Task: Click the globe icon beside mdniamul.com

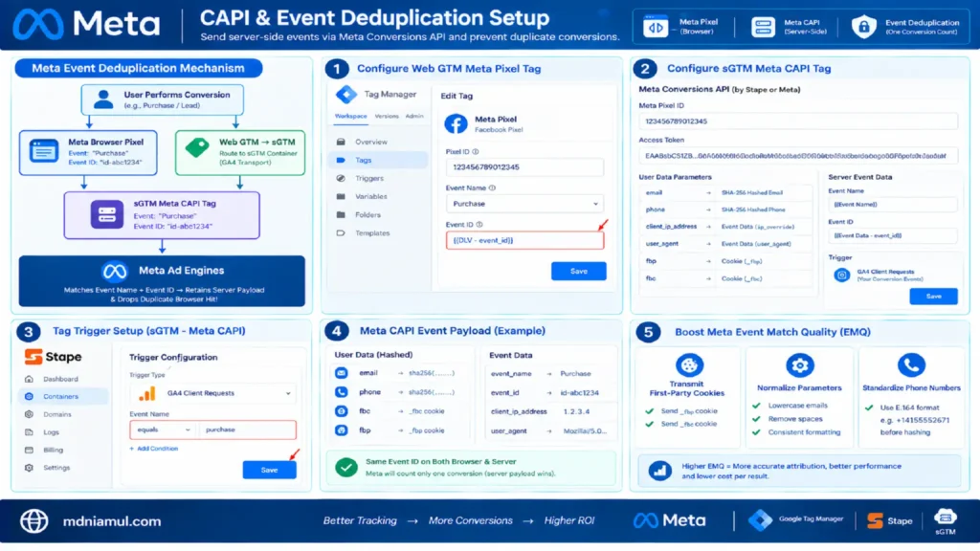Action: point(33,521)
